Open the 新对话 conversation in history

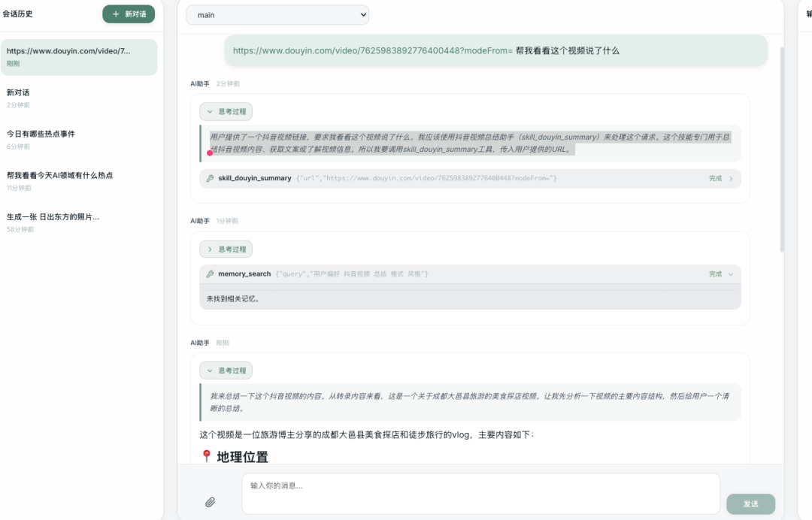(x=18, y=92)
